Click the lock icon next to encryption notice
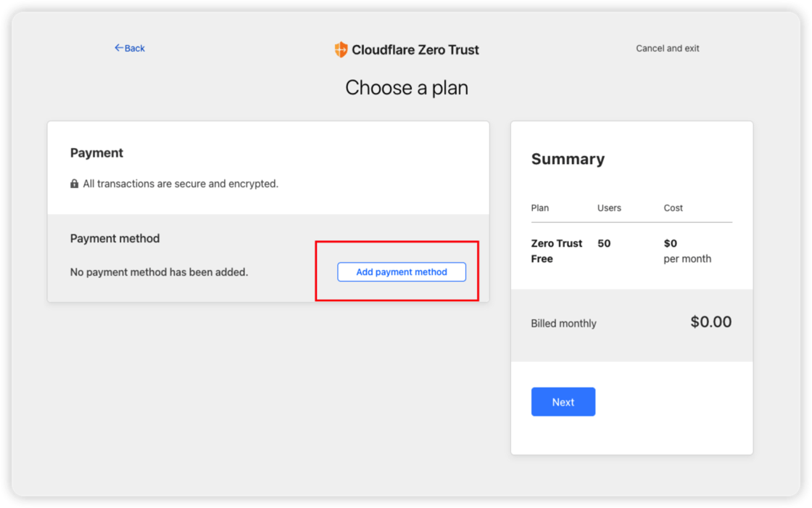 pos(74,184)
